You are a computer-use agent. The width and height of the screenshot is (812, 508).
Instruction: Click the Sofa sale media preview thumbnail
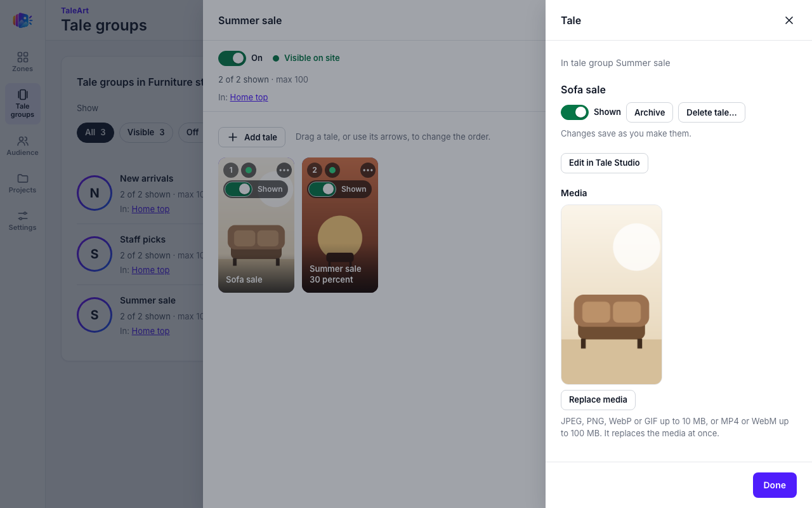[x=612, y=295]
